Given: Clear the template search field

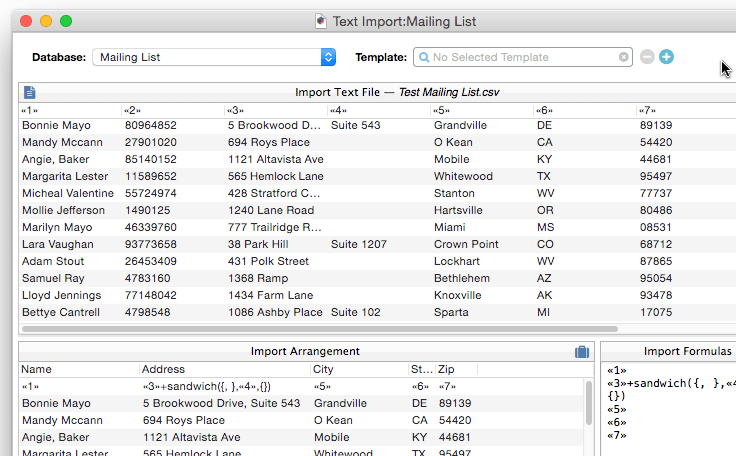Looking at the screenshot, I should [624, 58].
